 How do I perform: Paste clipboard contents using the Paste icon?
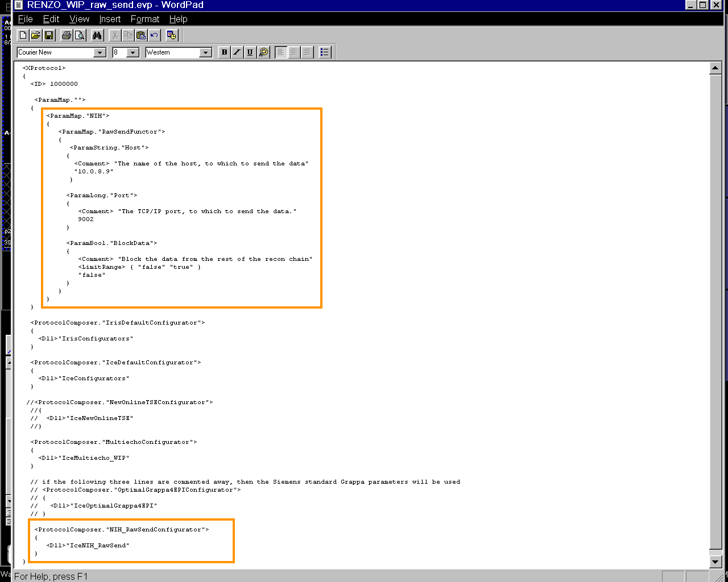click(x=141, y=35)
